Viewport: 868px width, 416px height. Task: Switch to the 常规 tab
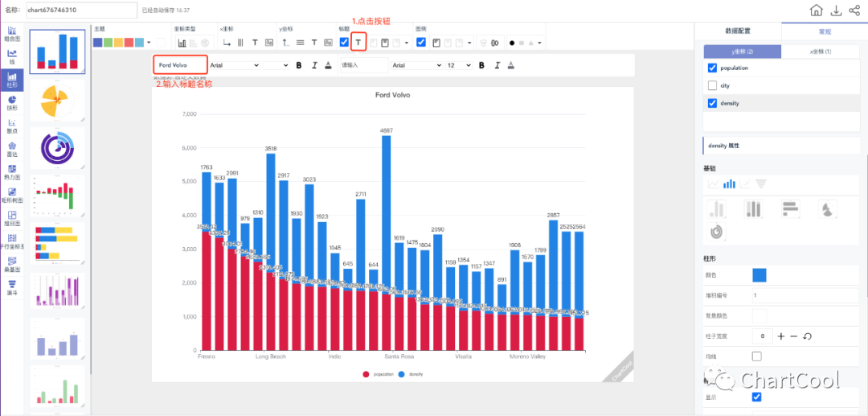[x=824, y=31]
